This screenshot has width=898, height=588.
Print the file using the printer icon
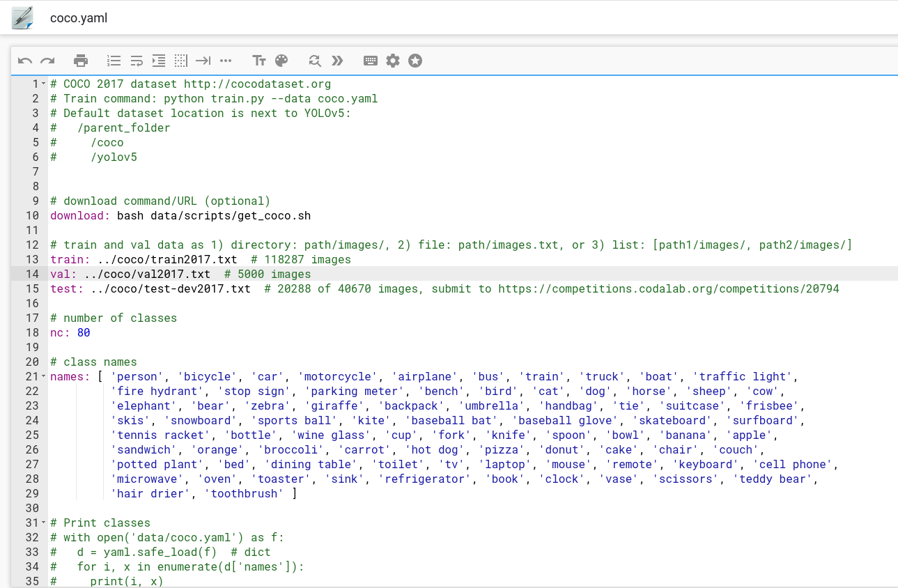[82, 61]
